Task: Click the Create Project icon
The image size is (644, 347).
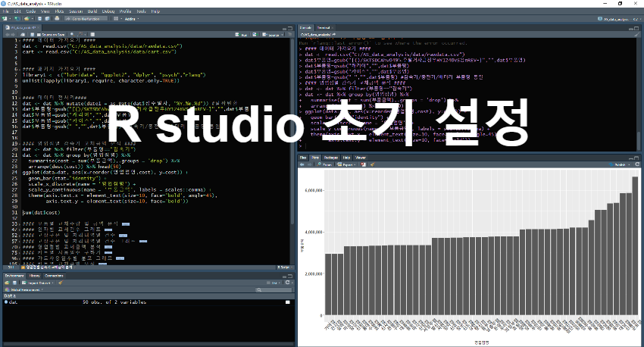Action: tap(17, 18)
